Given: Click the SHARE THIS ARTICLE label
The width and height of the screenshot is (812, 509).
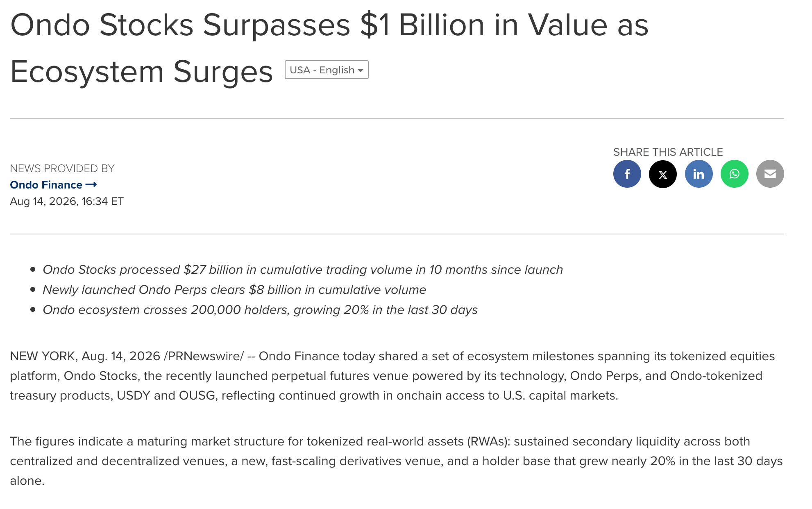Looking at the screenshot, I should (x=668, y=152).
